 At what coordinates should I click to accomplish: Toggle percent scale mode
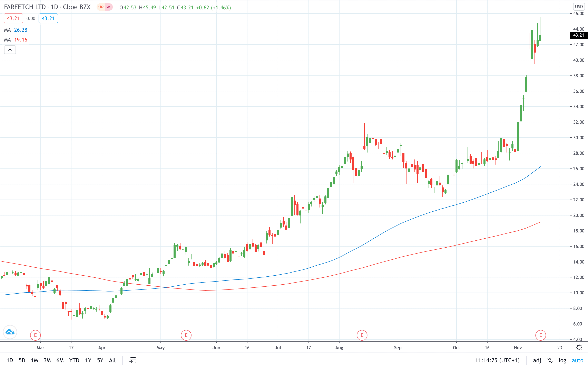pos(550,360)
